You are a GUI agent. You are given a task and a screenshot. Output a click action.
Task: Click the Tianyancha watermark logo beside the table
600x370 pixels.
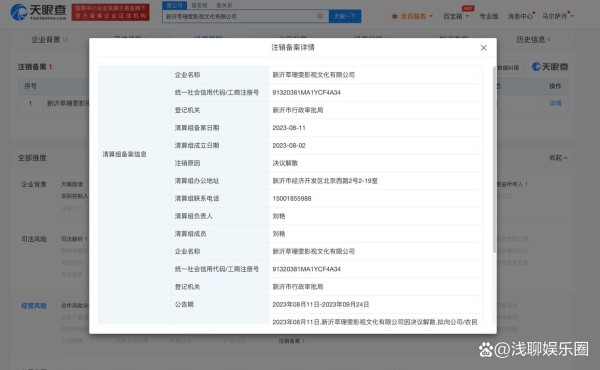point(549,67)
